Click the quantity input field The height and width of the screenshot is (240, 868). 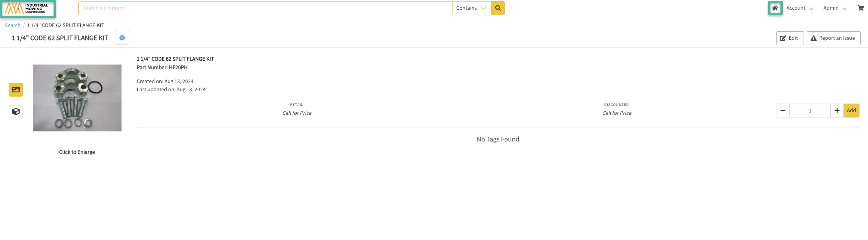[810, 111]
